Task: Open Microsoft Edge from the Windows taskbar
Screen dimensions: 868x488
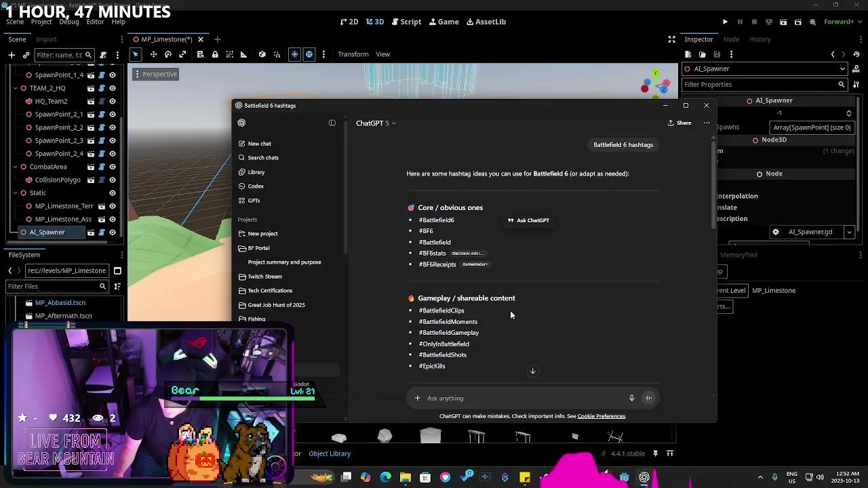Action: (x=385, y=477)
